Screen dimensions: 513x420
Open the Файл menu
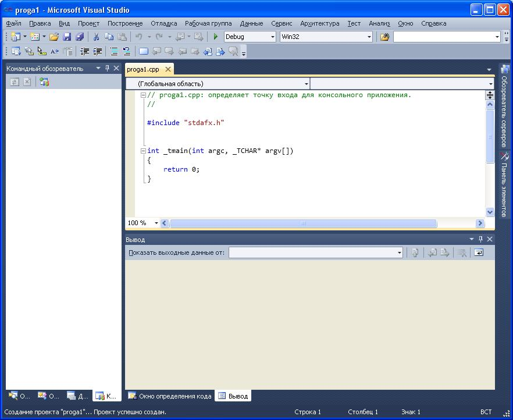[13, 23]
